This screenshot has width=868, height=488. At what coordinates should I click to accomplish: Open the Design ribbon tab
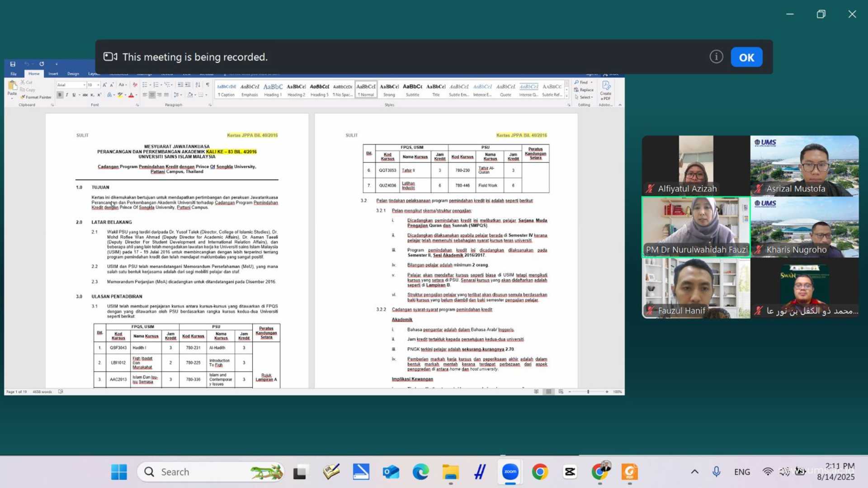(73, 74)
